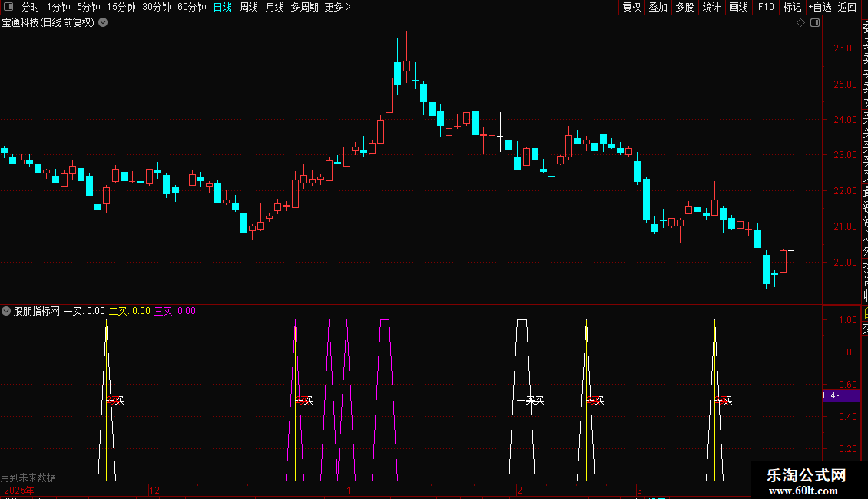This screenshot has height=499, width=868.
Task: Select the 1分钟 period tab
Action: (58, 7)
